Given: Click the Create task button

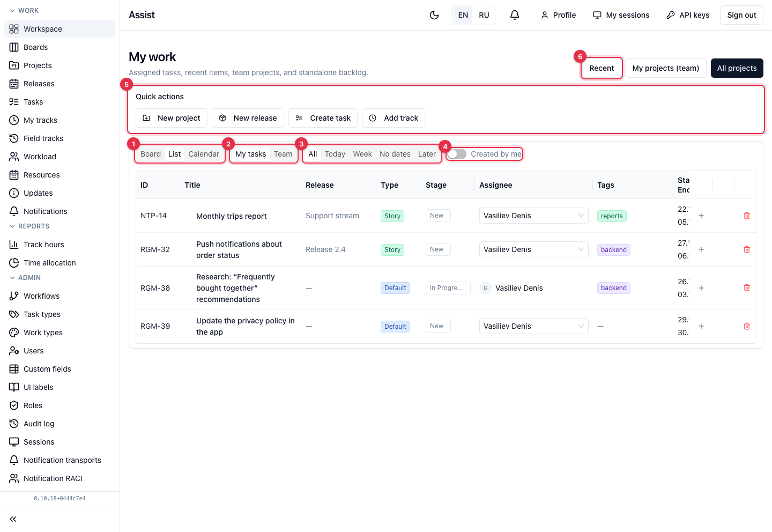Looking at the screenshot, I should click(x=323, y=118).
